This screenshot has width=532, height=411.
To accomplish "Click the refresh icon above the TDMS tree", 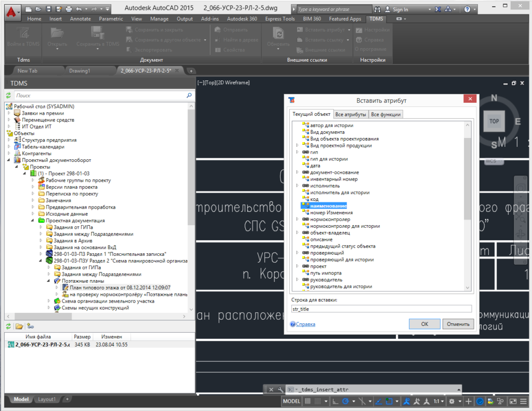I will [x=8, y=94].
